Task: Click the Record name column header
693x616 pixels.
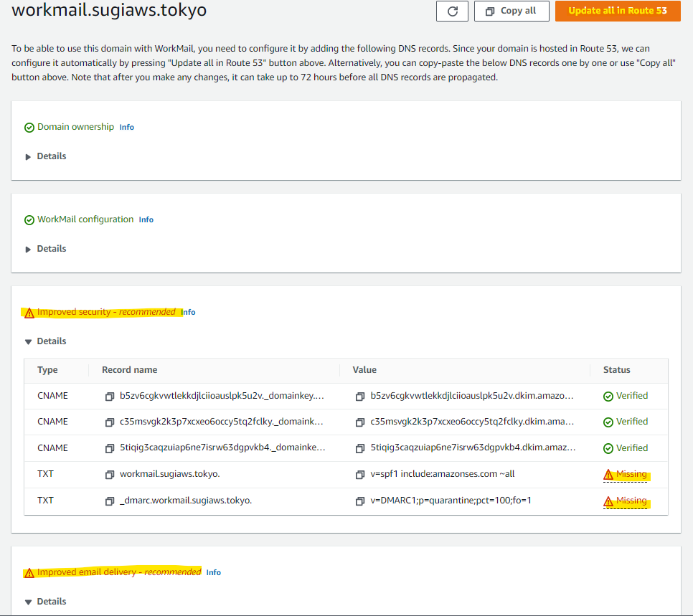Action: coord(130,370)
